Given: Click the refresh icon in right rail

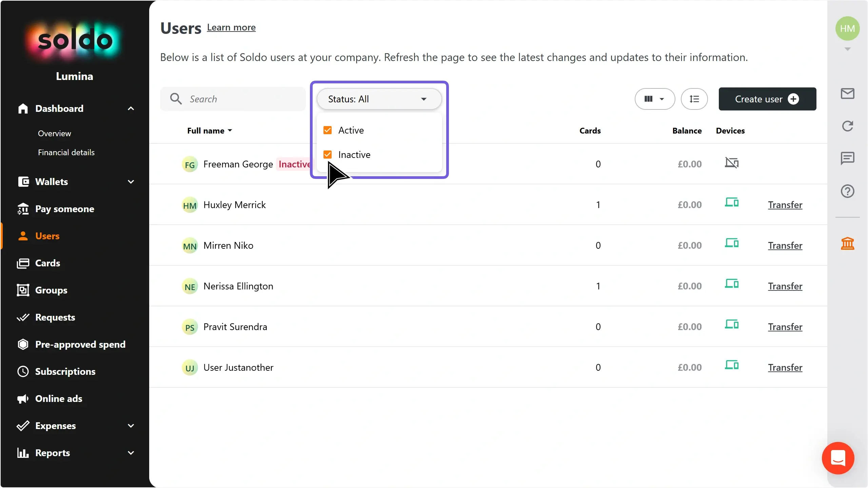Looking at the screenshot, I should 847,126.
